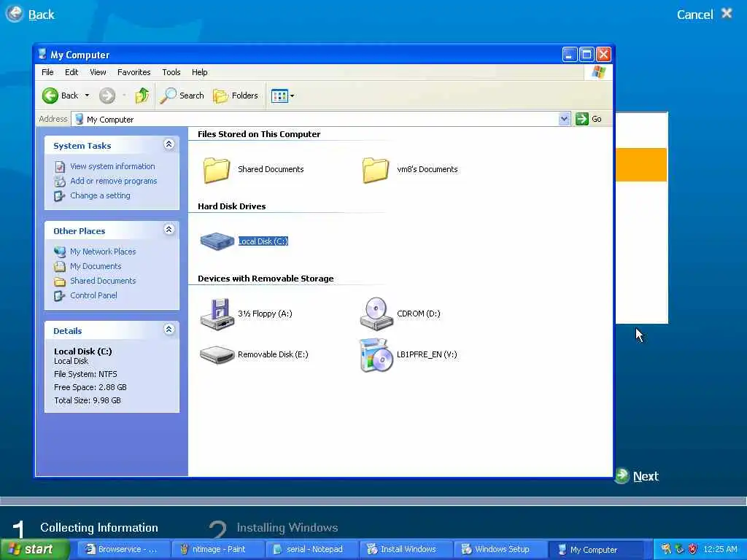747x560 pixels.
Task: Open the Back button history dropdown arrow
Action: (87, 96)
